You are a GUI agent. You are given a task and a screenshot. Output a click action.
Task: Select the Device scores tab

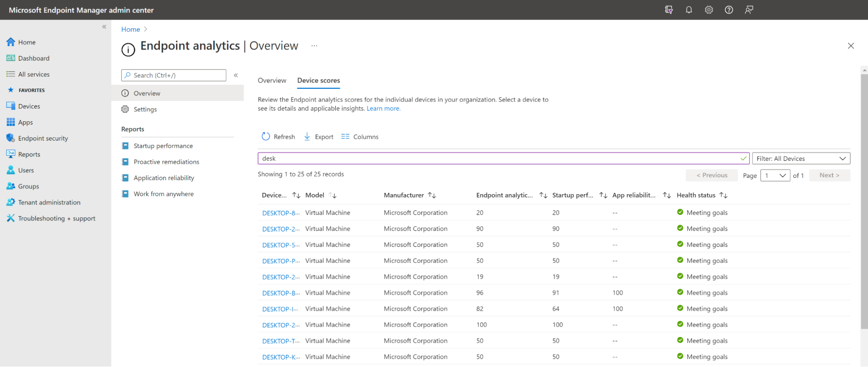[319, 80]
